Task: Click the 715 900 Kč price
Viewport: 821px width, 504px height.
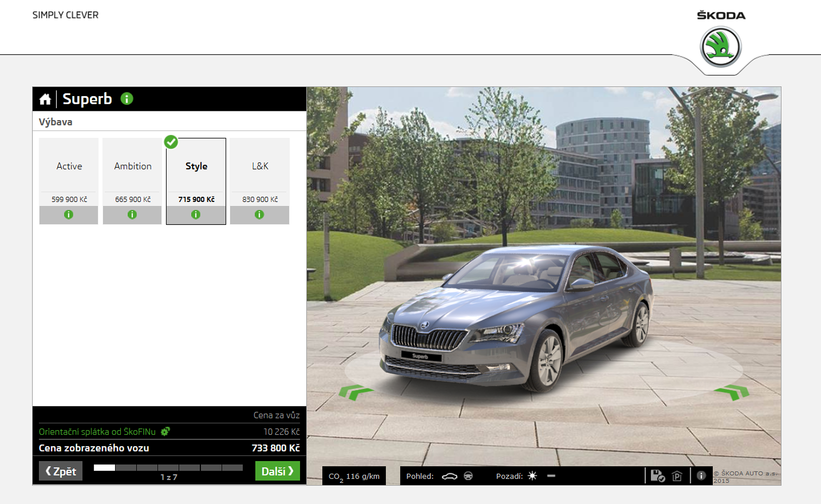Action: pyautogui.click(x=196, y=199)
